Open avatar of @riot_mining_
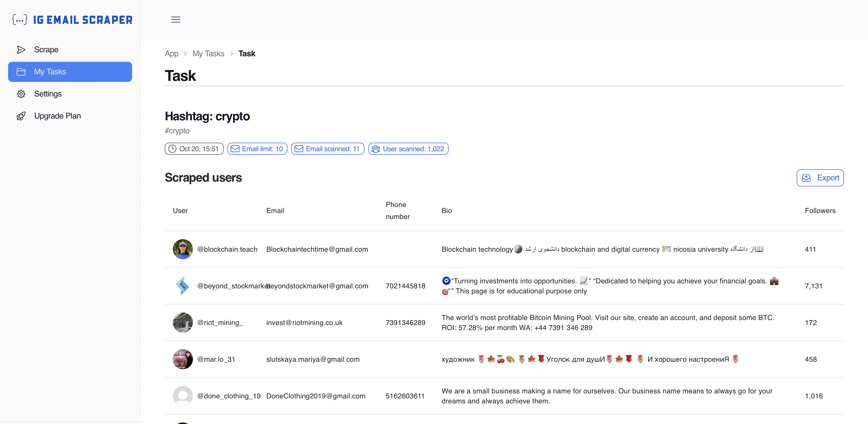Screen dimensions: 868x424 pos(183,323)
